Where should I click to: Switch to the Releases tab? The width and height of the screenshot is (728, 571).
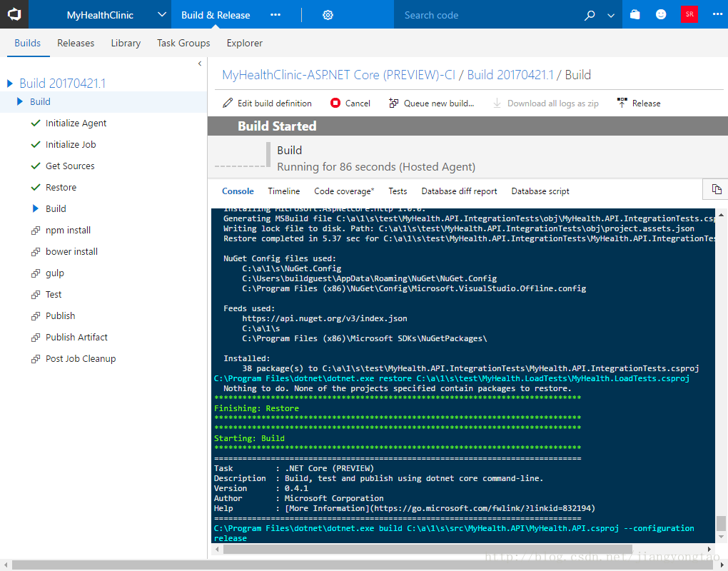coord(76,43)
